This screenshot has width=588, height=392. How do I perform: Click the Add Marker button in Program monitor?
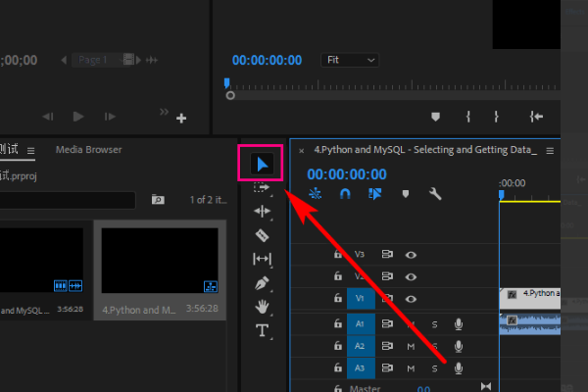tap(435, 117)
